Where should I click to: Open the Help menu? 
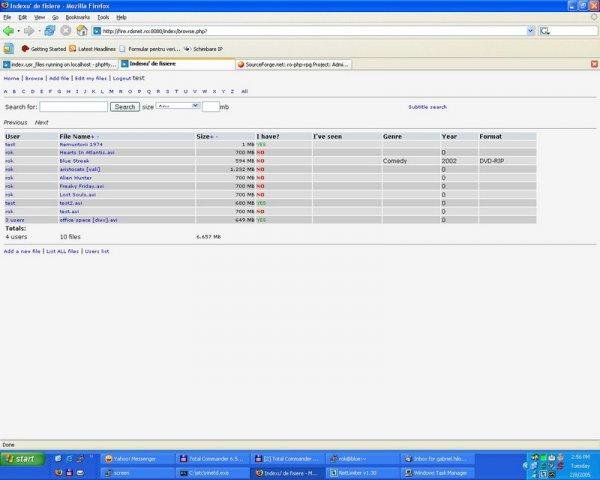[121, 17]
